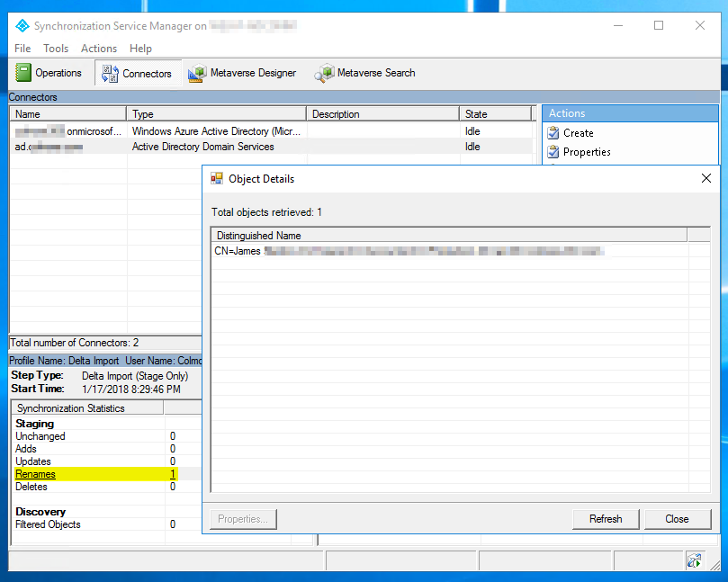Open the File menu
The width and height of the screenshot is (728, 582).
(22, 49)
